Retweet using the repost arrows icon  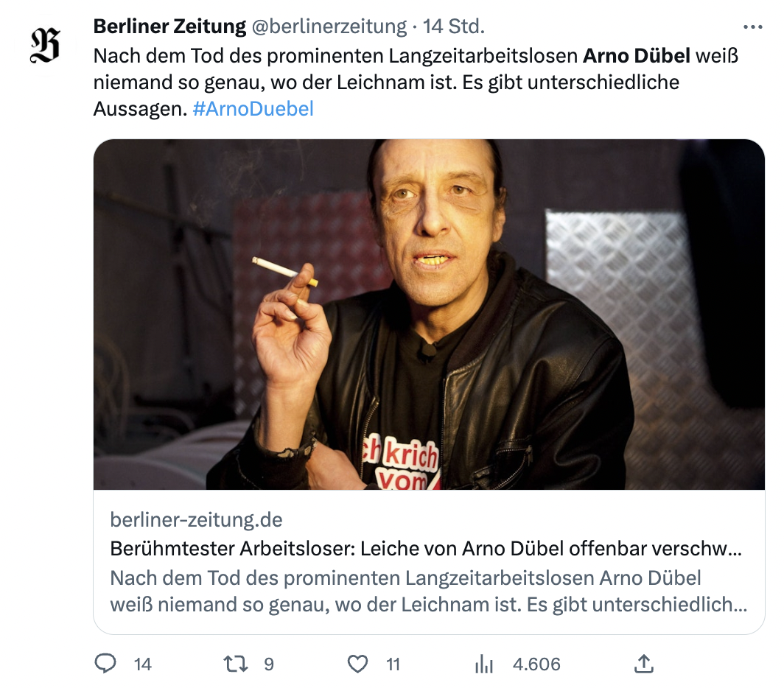click(x=235, y=664)
